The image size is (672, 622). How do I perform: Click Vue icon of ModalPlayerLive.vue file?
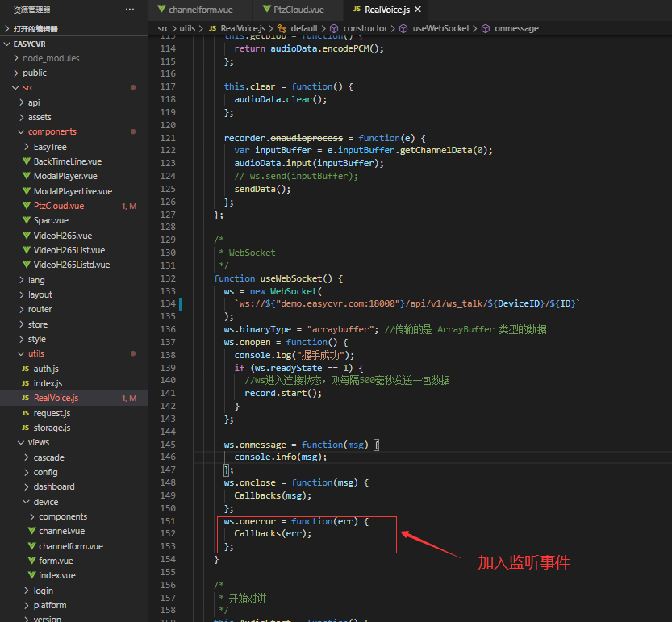[x=27, y=191]
